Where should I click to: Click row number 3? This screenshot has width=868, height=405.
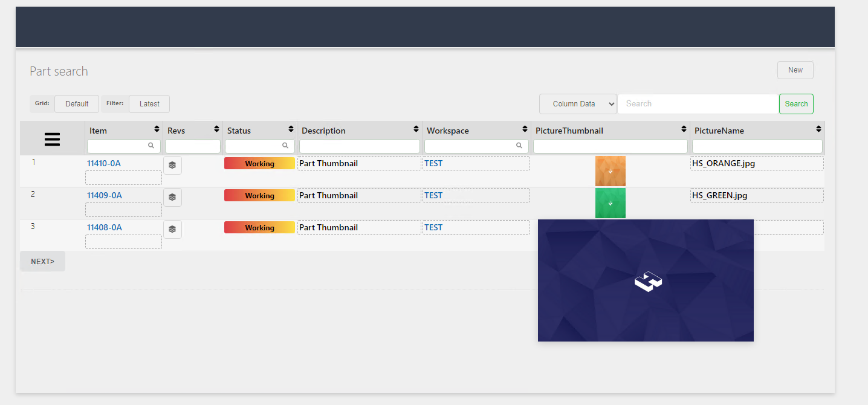pos(33,226)
